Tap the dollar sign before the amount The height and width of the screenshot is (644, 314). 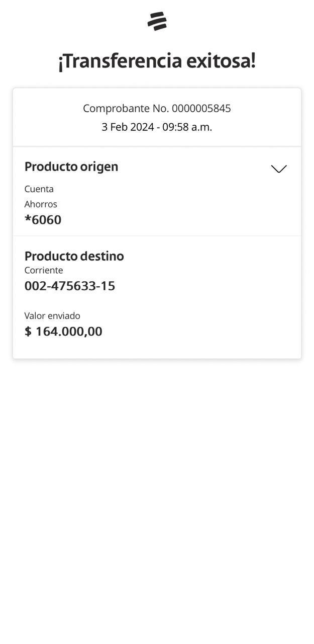tap(28, 332)
